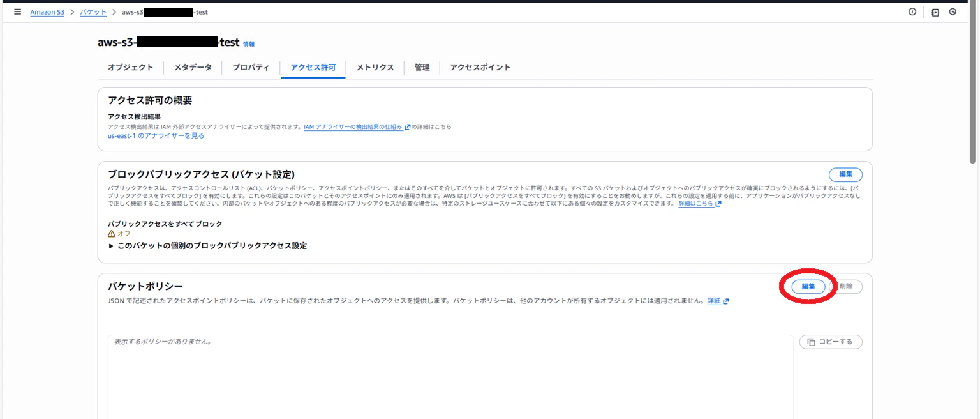Click the info circle icon in top bar
This screenshot has width=980, height=419.
[912, 12]
